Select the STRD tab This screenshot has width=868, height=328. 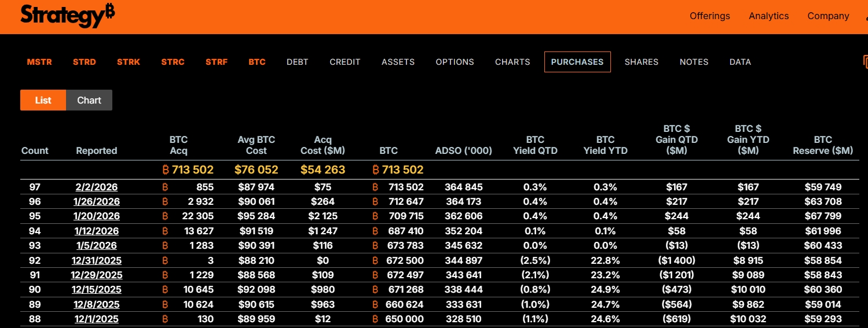pos(85,62)
